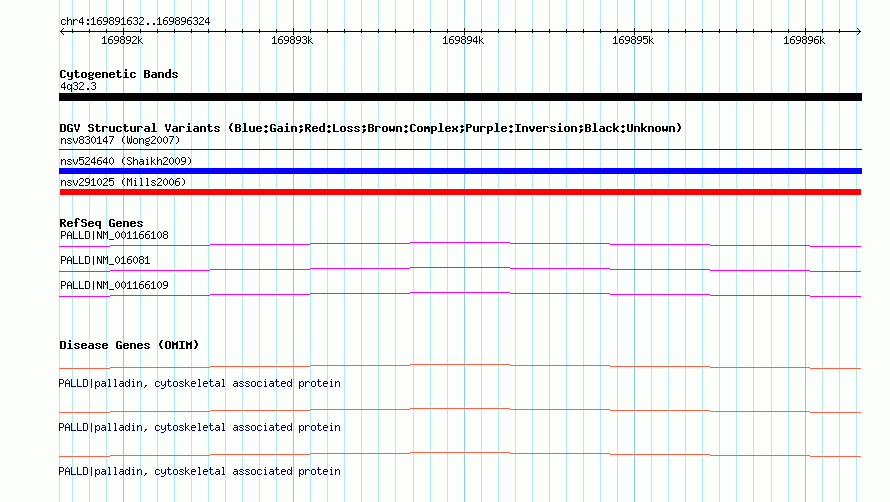The image size is (890, 502).
Task: Click the 169893k ruler mark
Action: coord(292,40)
